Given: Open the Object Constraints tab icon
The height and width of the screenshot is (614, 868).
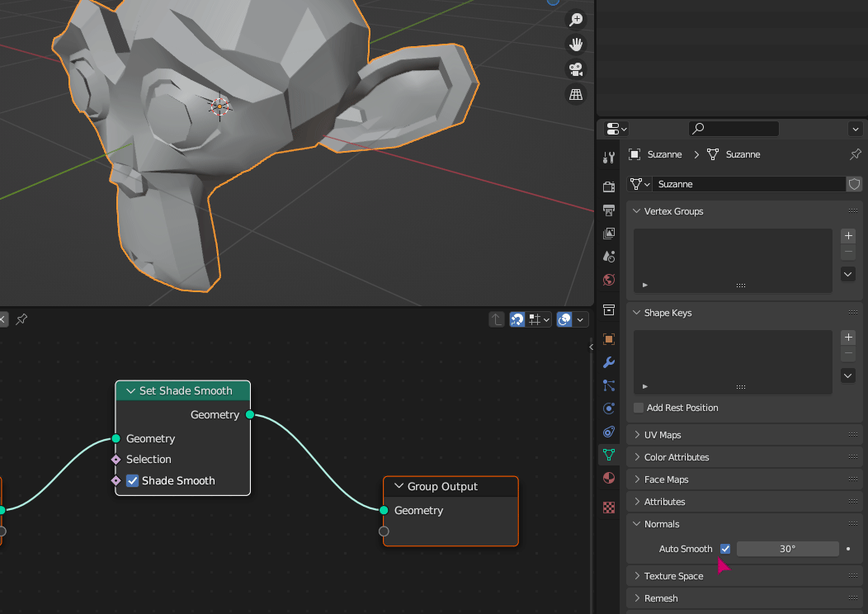Looking at the screenshot, I should point(609,432).
